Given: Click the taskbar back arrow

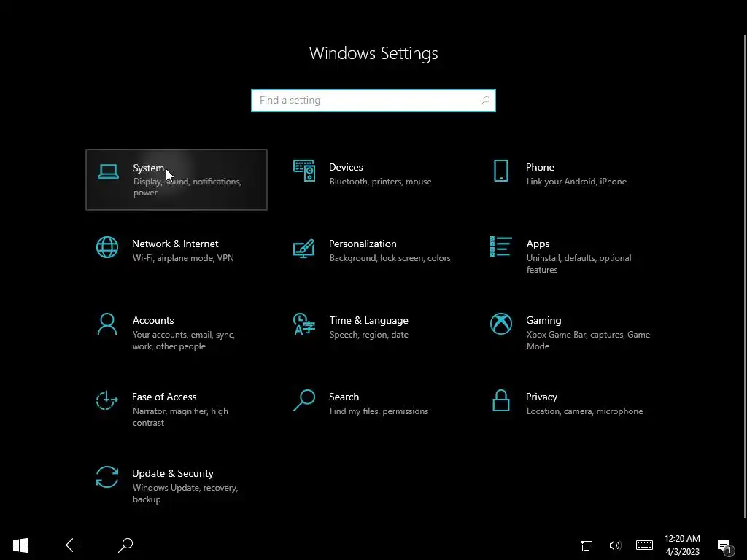Looking at the screenshot, I should (73, 545).
